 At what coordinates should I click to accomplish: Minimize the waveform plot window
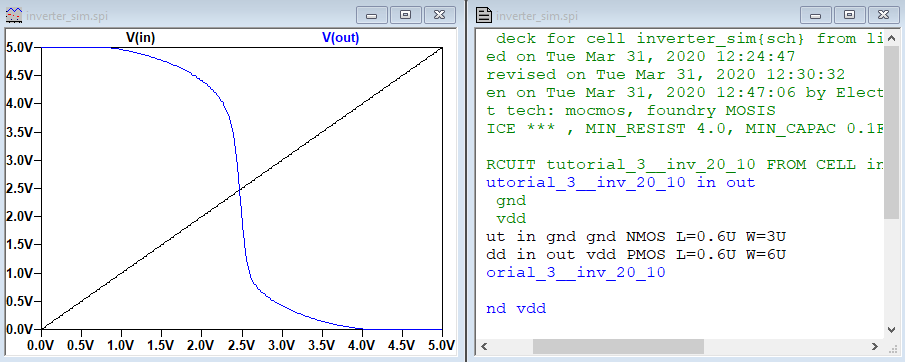pos(372,16)
